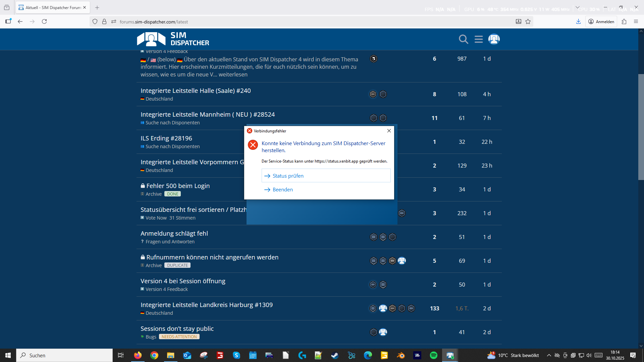Open Google Chrome from the taskbar
This screenshot has height=362, width=644.
(x=154, y=355)
